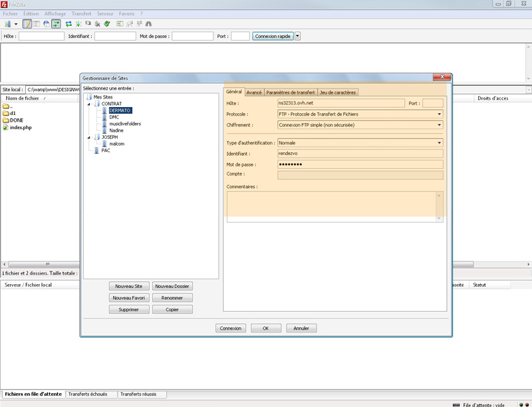
Task: Focus the Hôte field in quick connect bar
Action: 41,36
